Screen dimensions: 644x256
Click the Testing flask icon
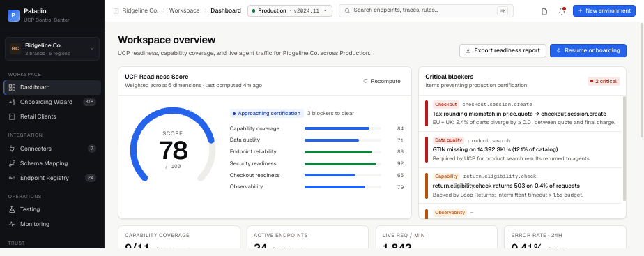point(12,209)
